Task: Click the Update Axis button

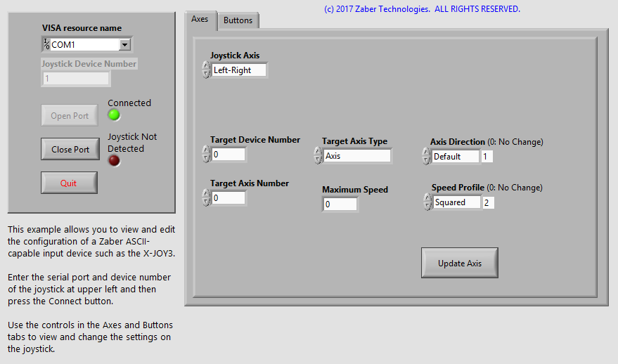Action: (460, 263)
